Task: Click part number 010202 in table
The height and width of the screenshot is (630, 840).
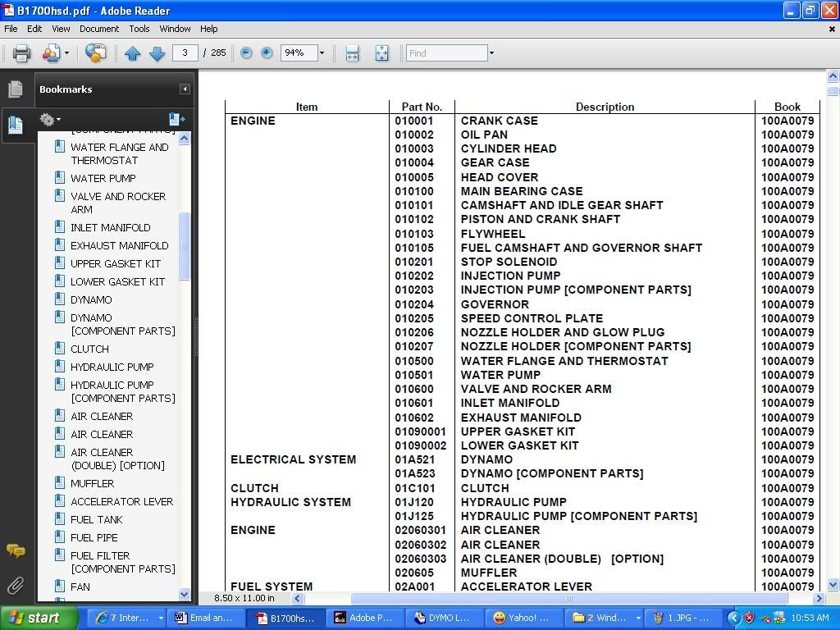Action: pos(414,276)
